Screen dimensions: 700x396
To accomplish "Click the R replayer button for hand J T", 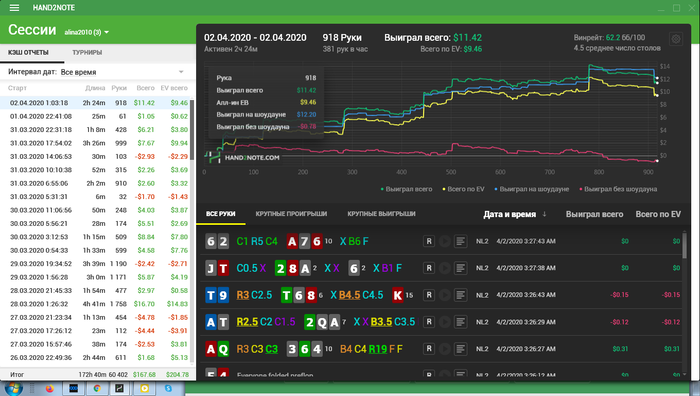I will (429, 268).
